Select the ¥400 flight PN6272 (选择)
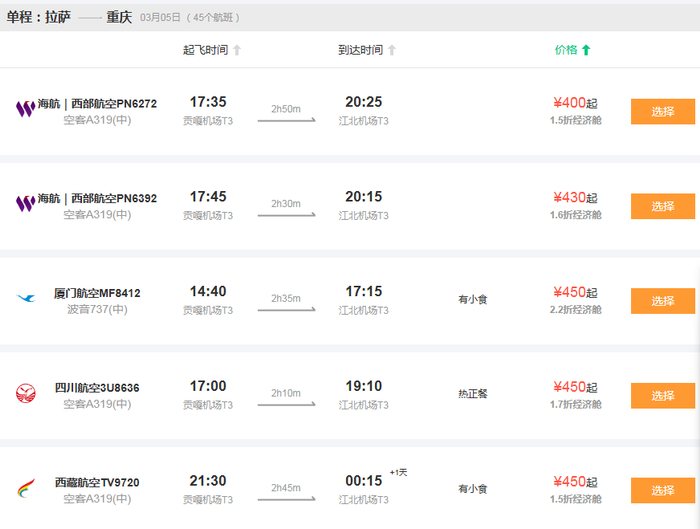 (x=662, y=112)
